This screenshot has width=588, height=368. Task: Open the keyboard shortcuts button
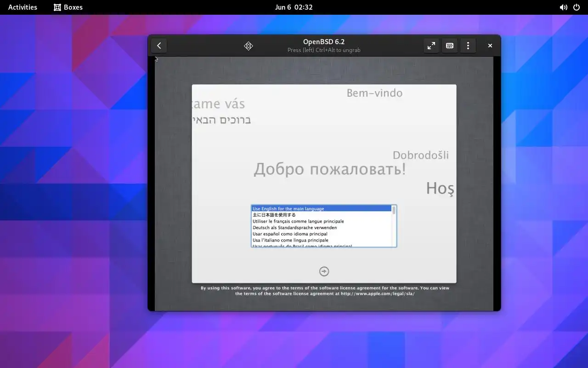point(450,46)
